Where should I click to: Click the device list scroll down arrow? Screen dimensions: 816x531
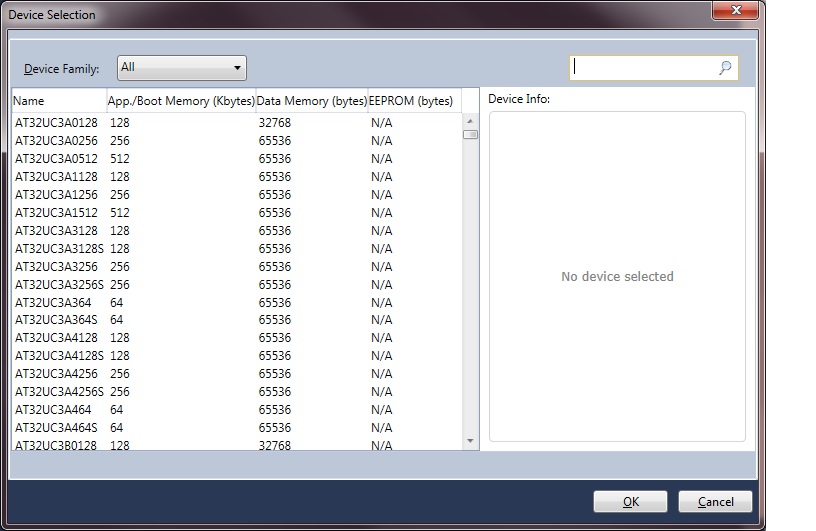[x=470, y=441]
